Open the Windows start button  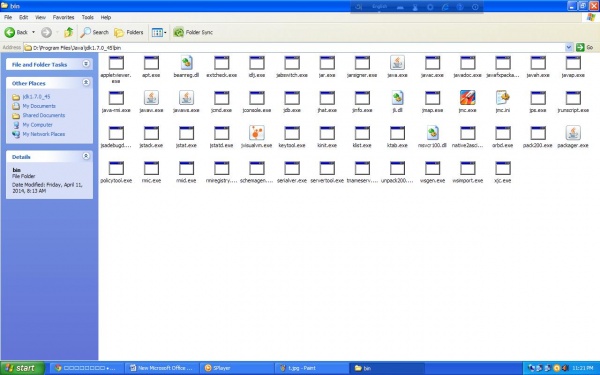click(x=22, y=368)
